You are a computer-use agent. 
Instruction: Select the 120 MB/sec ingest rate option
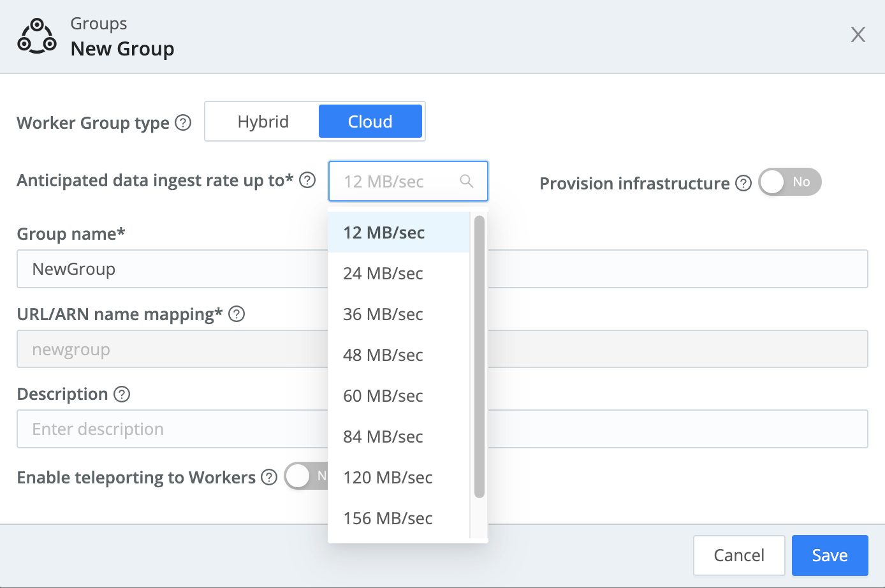[x=387, y=477]
